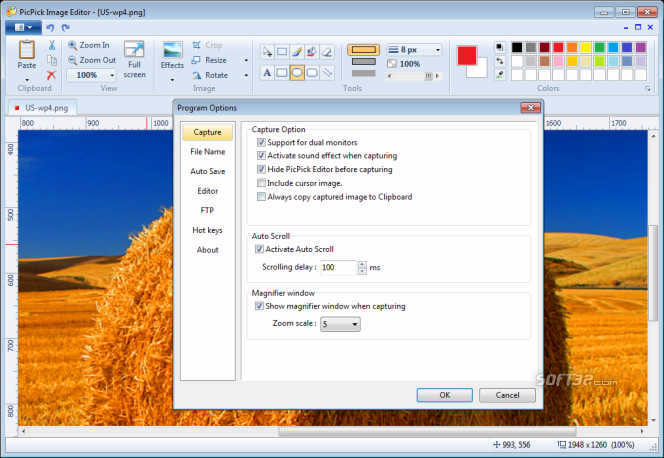Switch to Full screen view
Viewport: 664px width, 458px height.
pyautogui.click(x=134, y=60)
